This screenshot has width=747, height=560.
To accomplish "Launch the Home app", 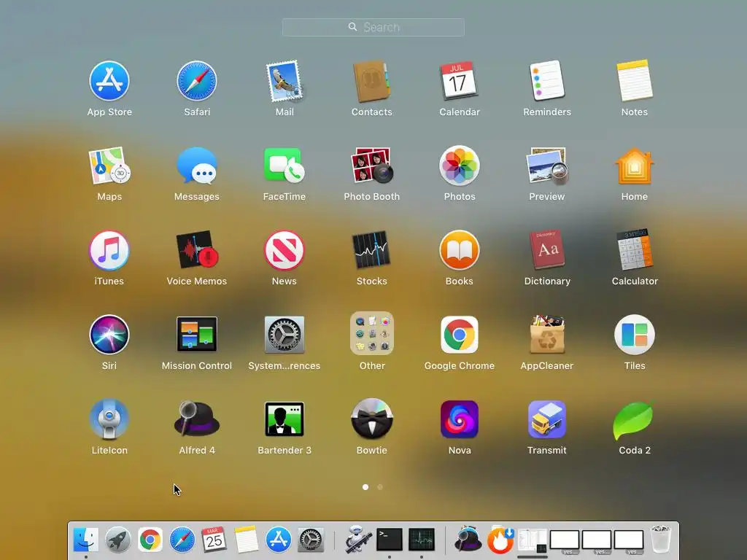I will 635,166.
